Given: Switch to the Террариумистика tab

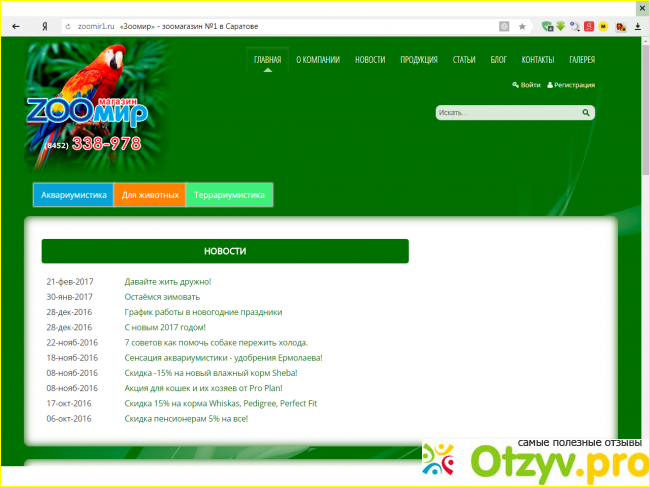Looking at the screenshot, I should pos(229,195).
